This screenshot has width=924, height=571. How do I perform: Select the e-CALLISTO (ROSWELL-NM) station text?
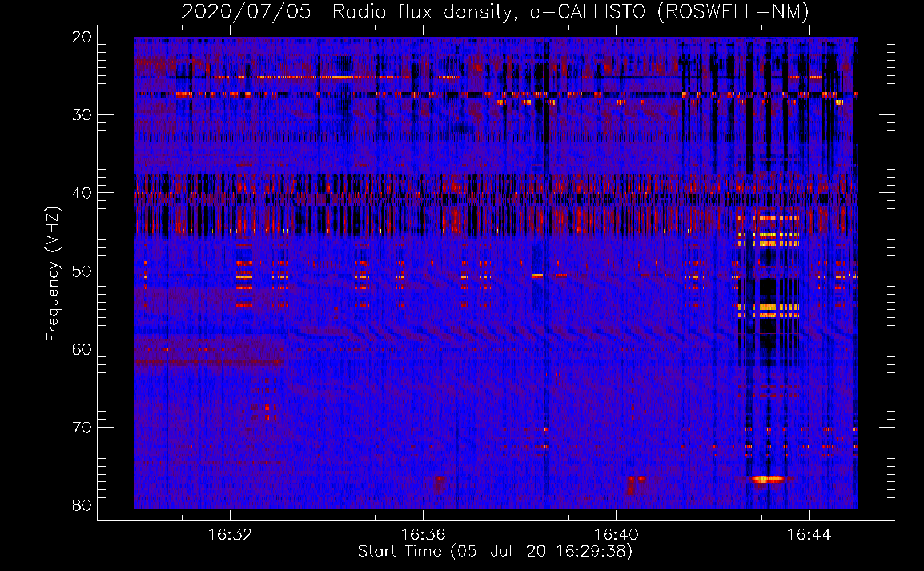pyautogui.click(x=669, y=11)
